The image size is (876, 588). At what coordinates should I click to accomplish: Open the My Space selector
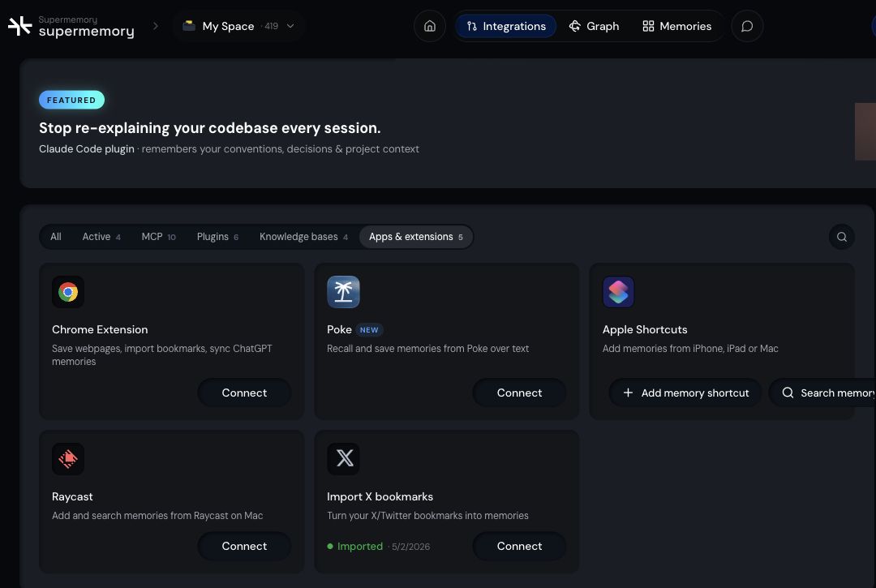pyautogui.click(x=238, y=26)
